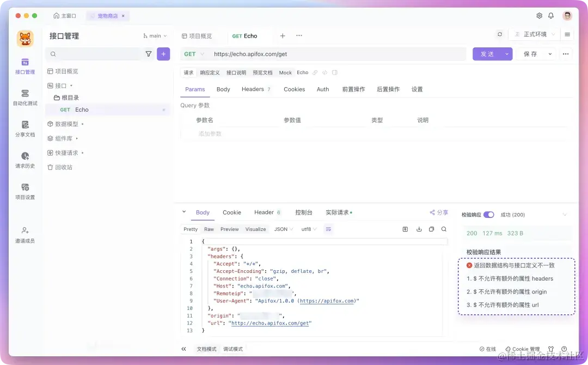
Task: Open 项目设置 in the sidebar
Action: click(x=25, y=192)
